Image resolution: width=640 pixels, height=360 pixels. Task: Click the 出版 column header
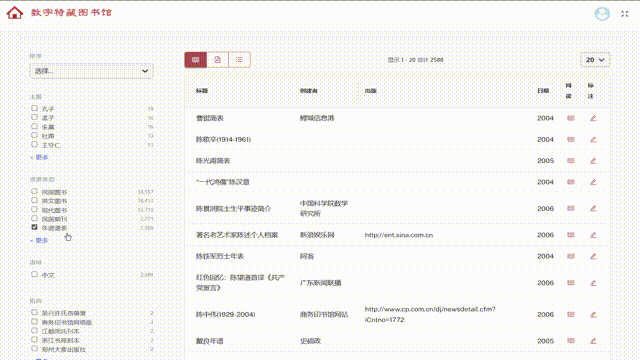click(371, 91)
